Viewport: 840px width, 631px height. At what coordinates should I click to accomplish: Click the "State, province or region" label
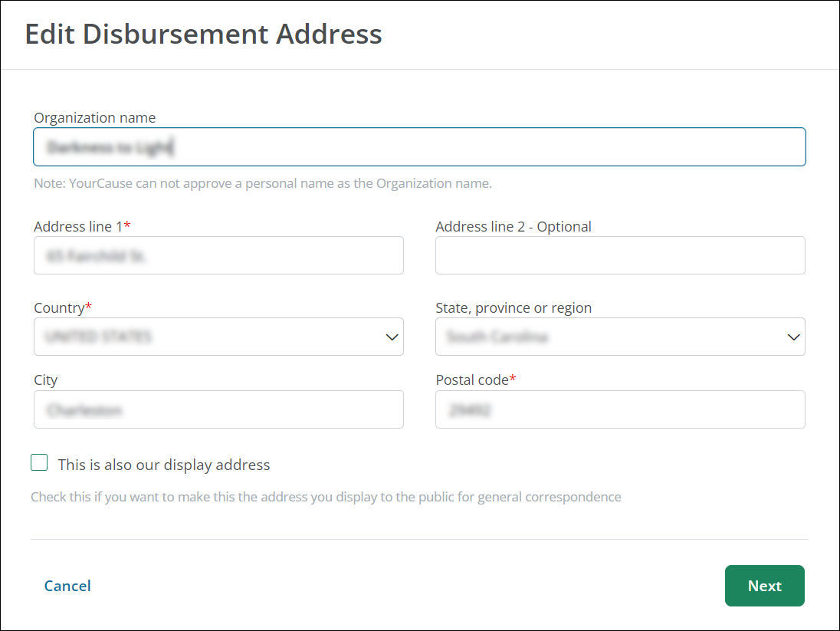(514, 307)
